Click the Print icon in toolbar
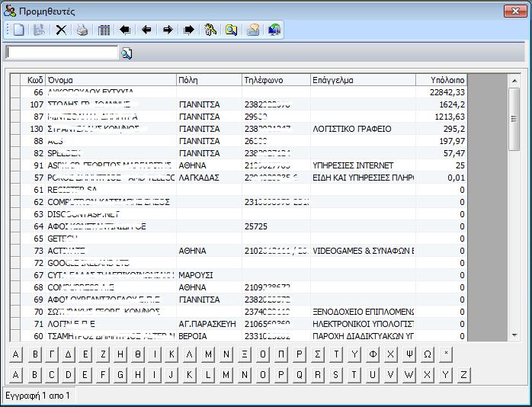 (82, 30)
